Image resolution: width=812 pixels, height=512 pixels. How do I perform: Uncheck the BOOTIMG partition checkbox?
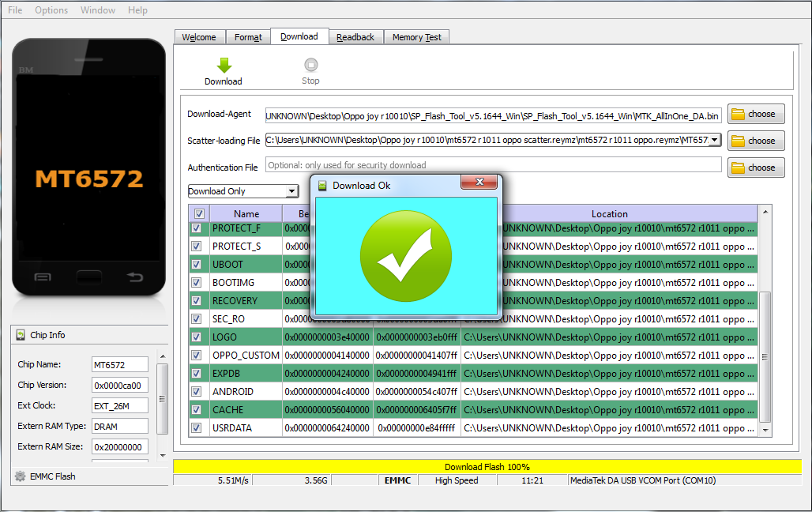(196, 282)
